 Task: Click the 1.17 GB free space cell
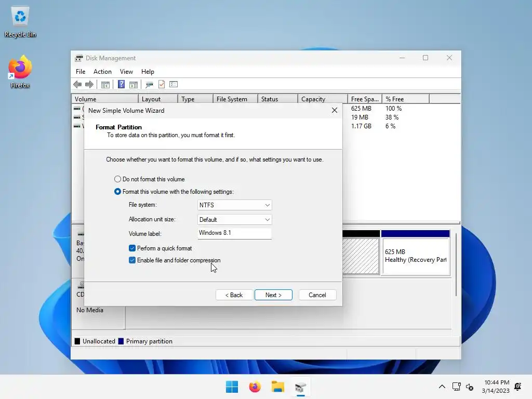tap(362, 126)
